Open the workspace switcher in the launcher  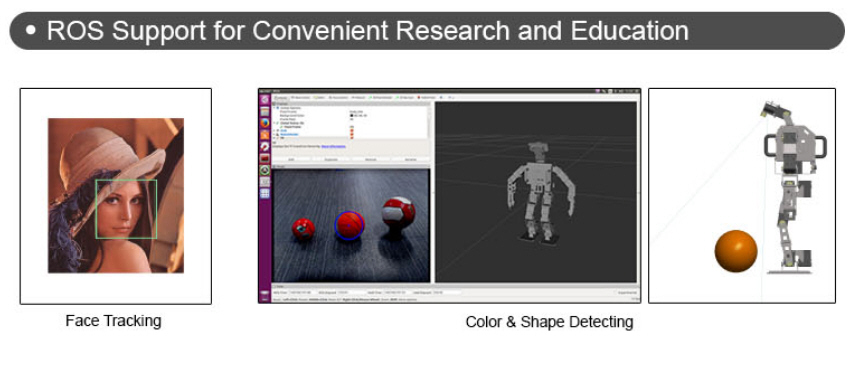click(265, 193)
